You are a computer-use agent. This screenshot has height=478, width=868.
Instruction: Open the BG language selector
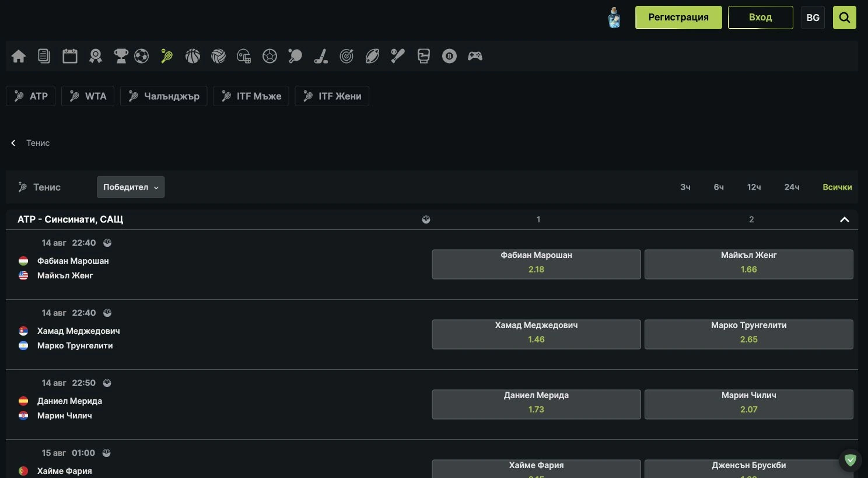point(813,18)
